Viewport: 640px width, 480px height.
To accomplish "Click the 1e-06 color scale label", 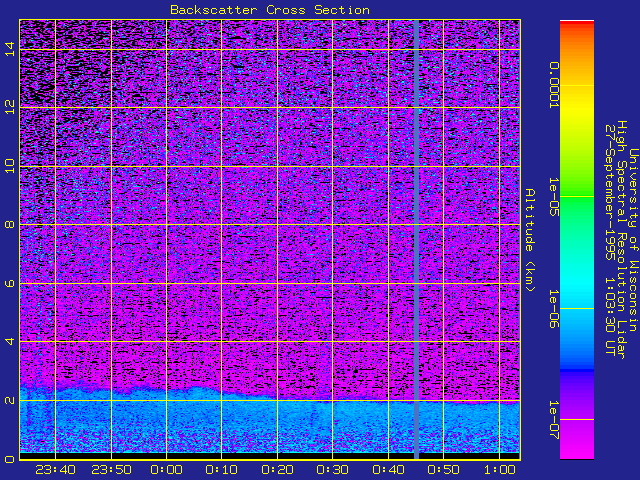I will tap(553, 309).
